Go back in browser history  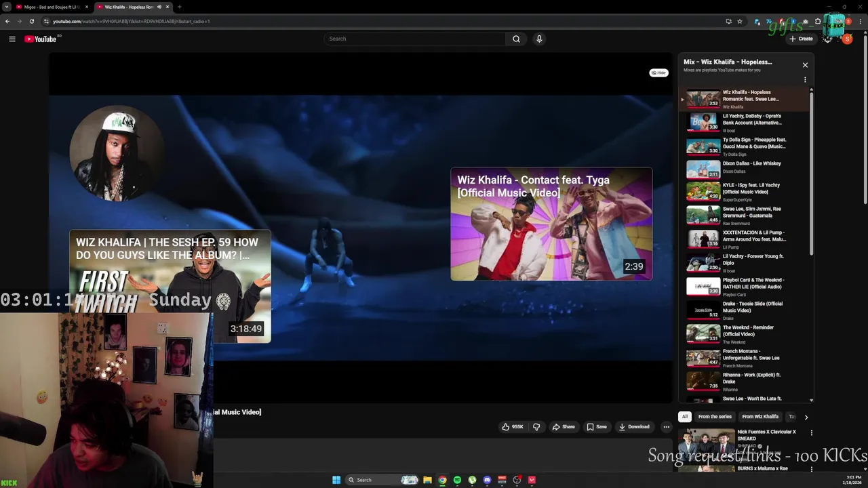[x=7, y=21]
